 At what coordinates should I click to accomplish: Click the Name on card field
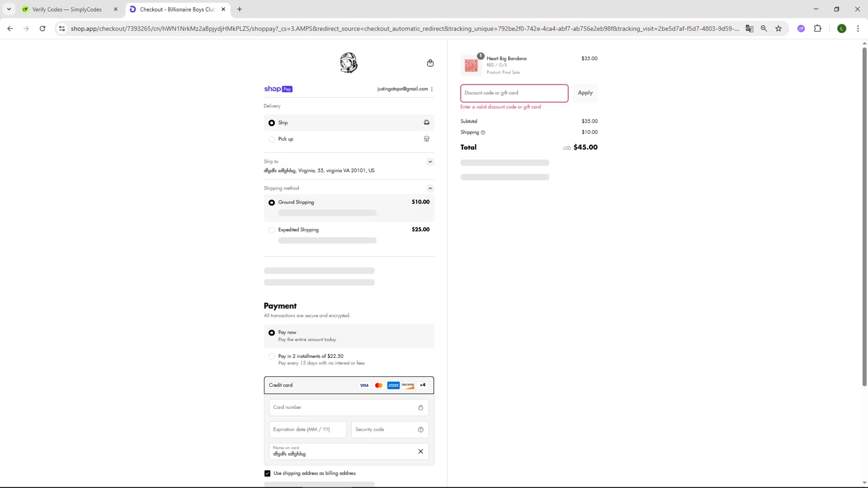pyautogui.click(x=349, y=452)
